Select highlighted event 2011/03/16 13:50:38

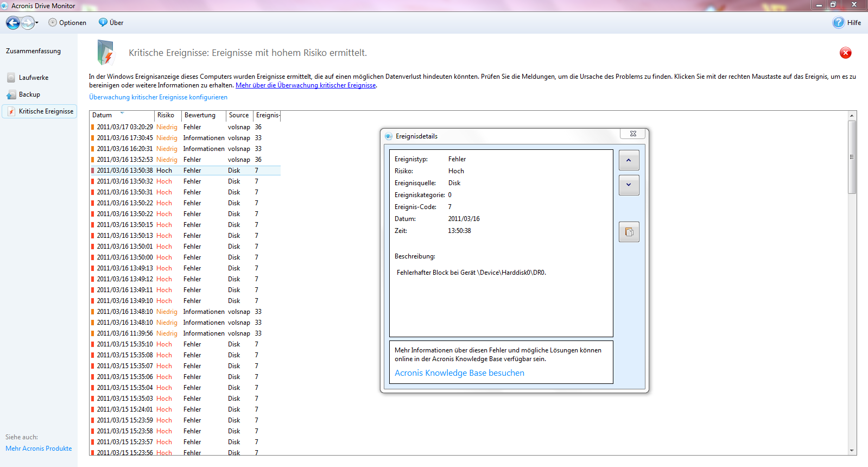[185, 171]
